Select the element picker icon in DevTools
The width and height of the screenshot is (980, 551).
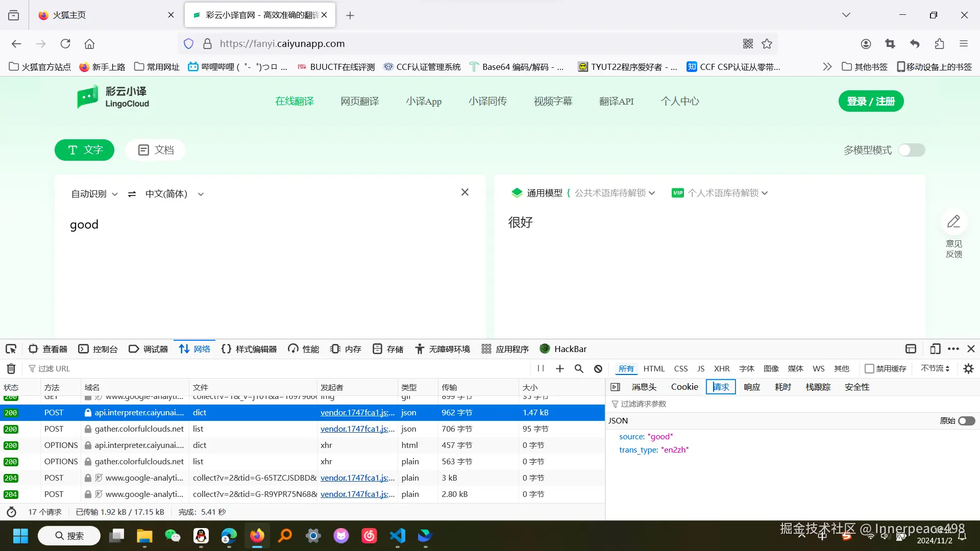pos(11,348)
